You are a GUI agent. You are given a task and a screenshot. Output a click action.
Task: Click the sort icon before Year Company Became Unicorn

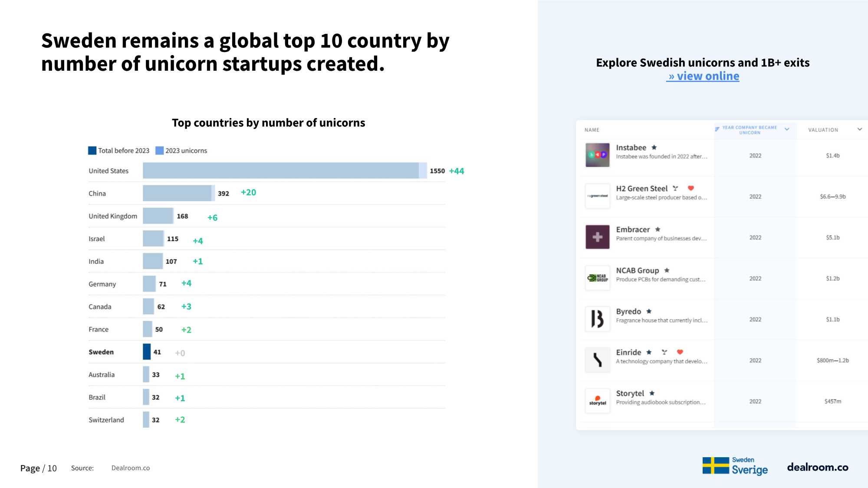coord(717,129)
